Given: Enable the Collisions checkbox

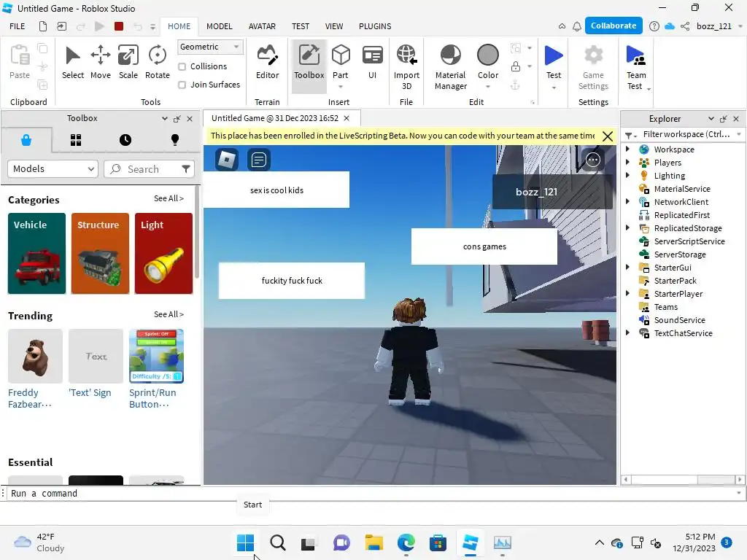Looking at the screenshot, I should [x=182, y=66].
